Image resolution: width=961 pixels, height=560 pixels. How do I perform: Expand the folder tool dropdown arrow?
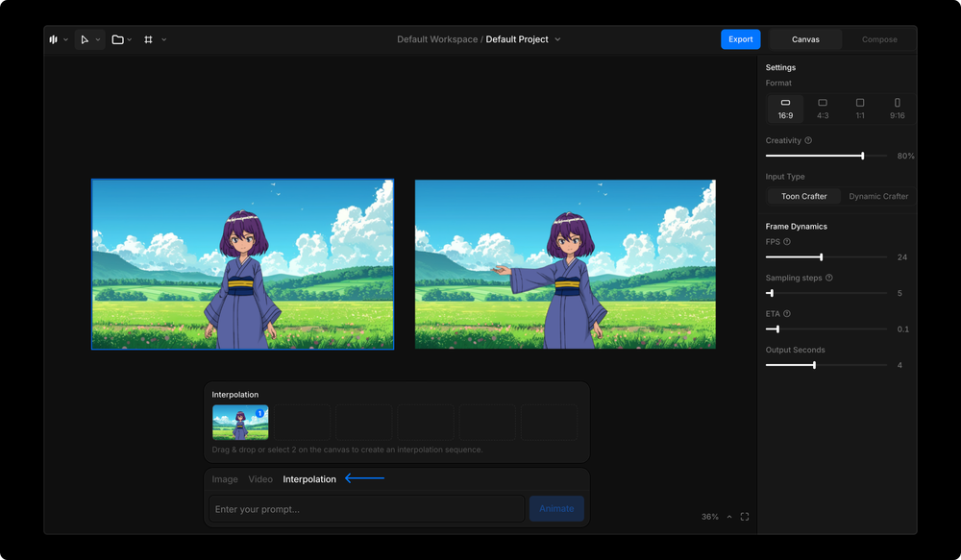130,40
